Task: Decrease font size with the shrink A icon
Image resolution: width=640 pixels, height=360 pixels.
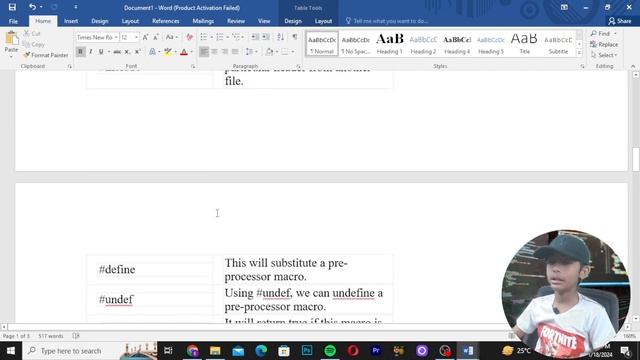Action: (x=156, y=37)
